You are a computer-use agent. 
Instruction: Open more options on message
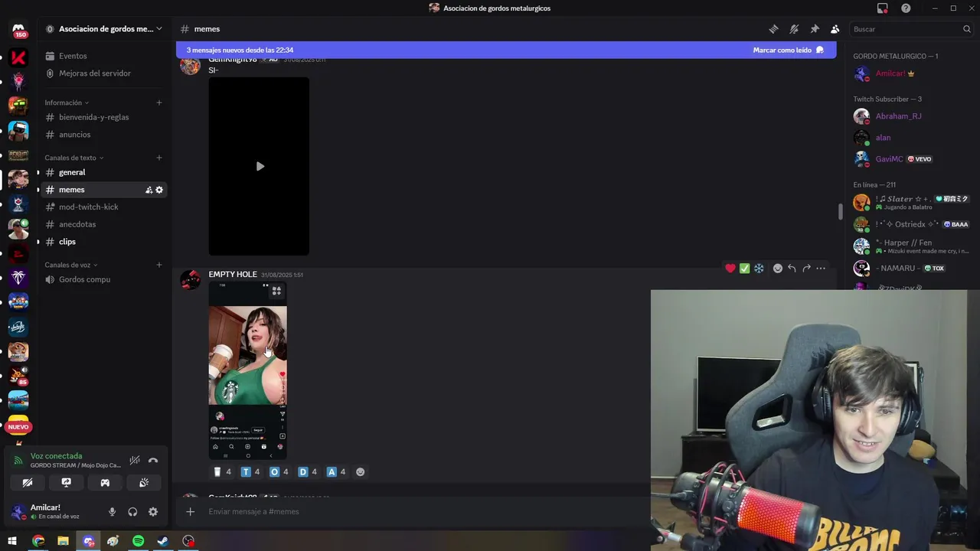tap(821, 269)
